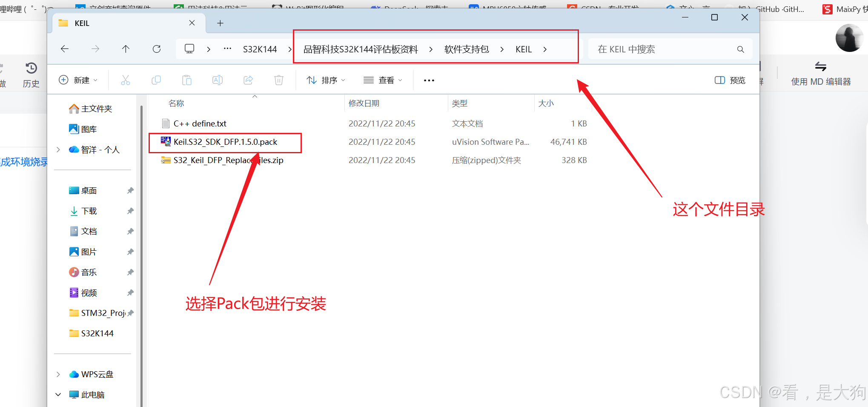The height and width of the screenshot is (407, 868).
Task: Collapse the 此电脑 tree node
Action: [x=58, y=395]
